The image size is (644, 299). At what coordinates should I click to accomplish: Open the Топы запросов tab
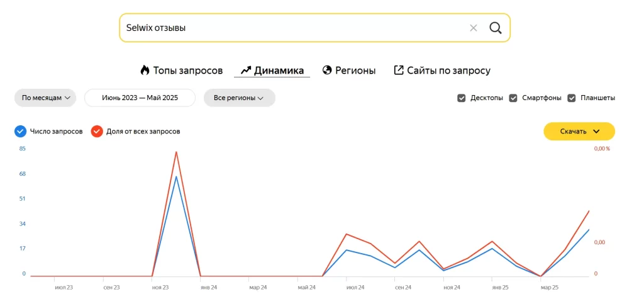coord(182,71)
